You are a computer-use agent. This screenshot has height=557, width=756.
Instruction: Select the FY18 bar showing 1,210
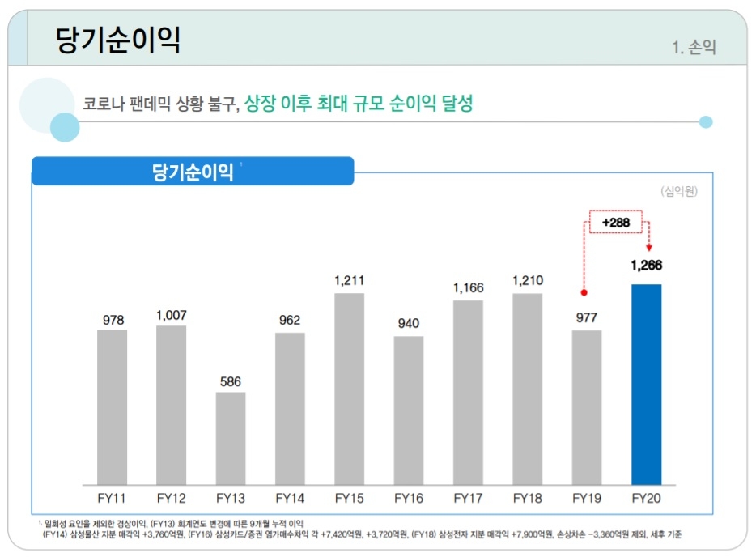(x=528, y=387)
